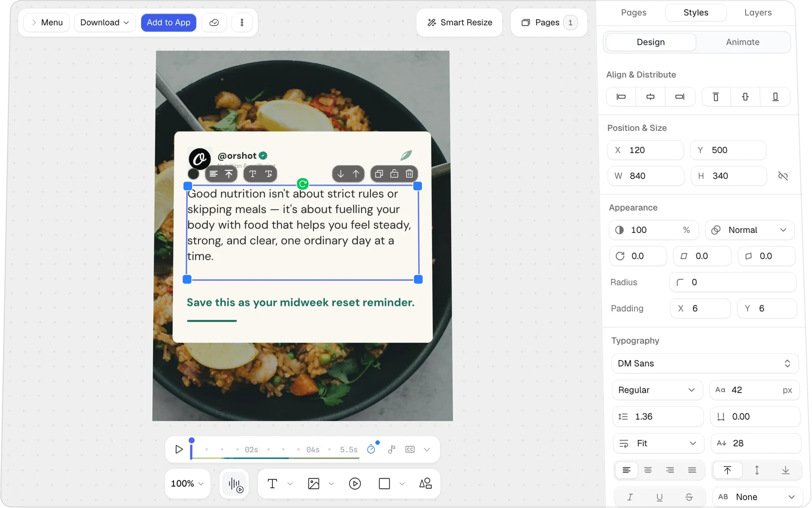Click the timer duration icon in timeline
The width and height of the screenshot is (812, 508).
[371, 449]
